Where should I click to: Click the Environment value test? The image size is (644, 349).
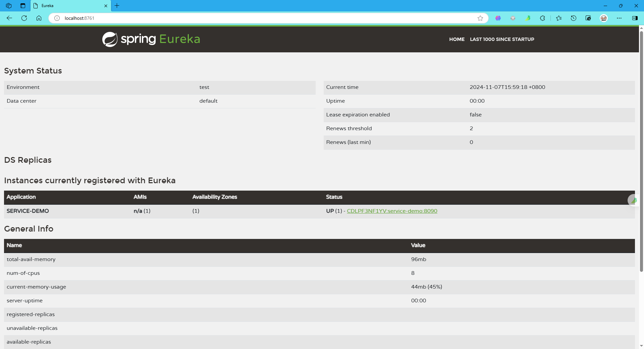coord(204,87)
